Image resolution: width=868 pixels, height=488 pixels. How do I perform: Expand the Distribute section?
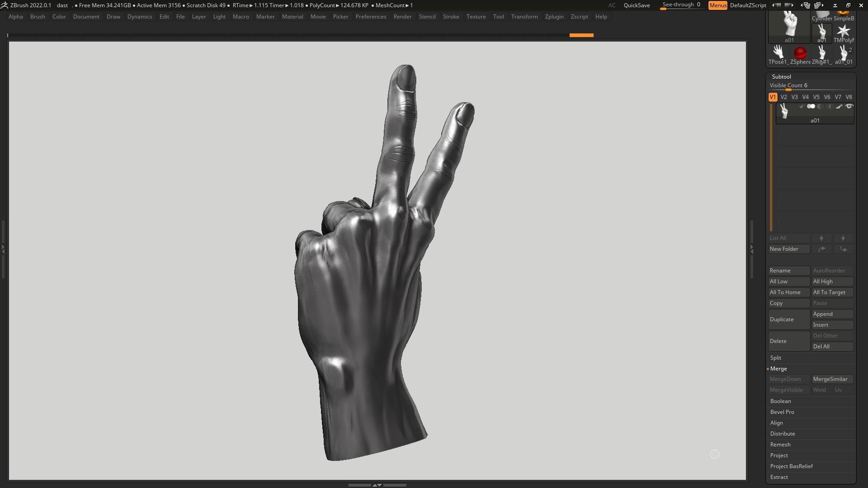pos(783,434)
